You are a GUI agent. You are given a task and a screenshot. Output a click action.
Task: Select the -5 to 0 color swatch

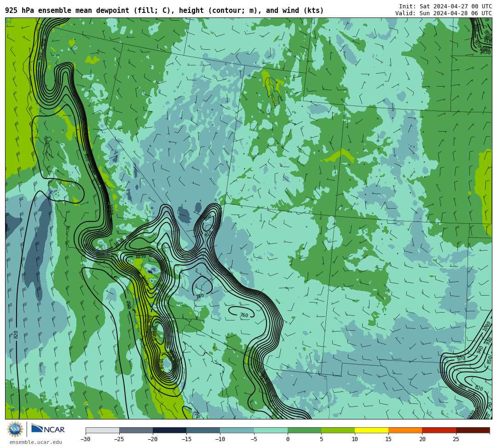(271, 430)
